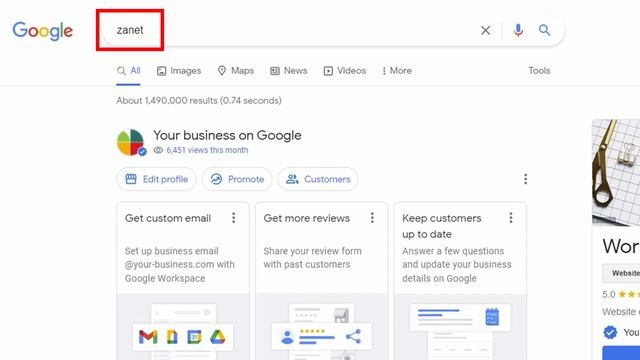
Task: Open the business profile three-dot menu
Action: pos(525,179)
